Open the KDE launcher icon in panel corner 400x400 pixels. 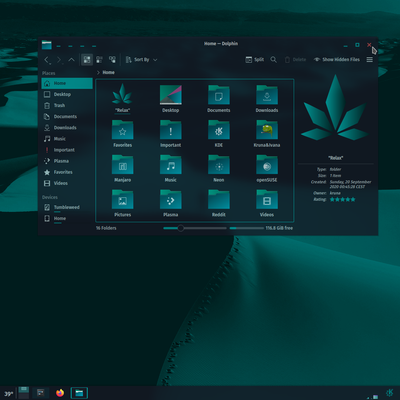[x=389, y=393]
